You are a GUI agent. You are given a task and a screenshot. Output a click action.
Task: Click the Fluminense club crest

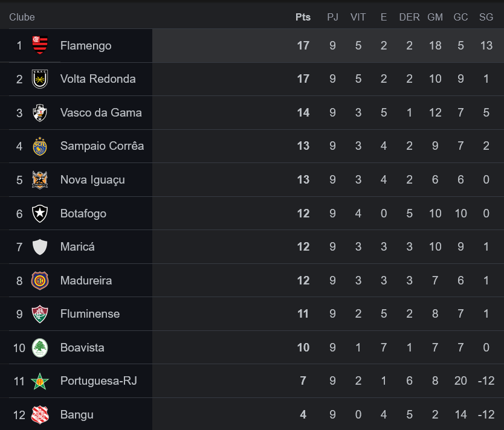pos(40,314)
